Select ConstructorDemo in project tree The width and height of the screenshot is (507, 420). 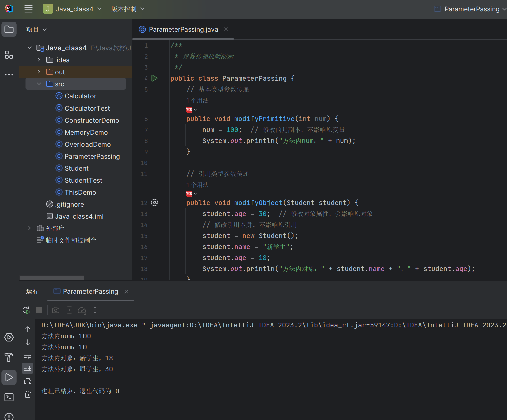(92, 120)
